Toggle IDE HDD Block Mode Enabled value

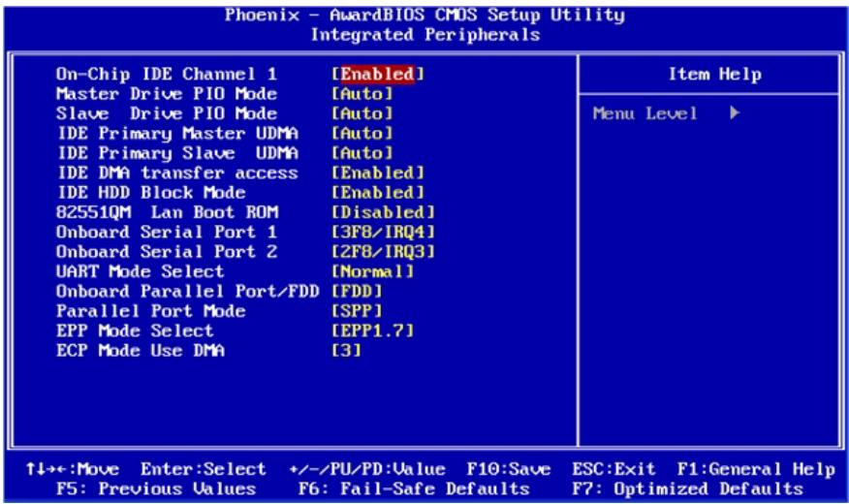click(x=378, y=193)
